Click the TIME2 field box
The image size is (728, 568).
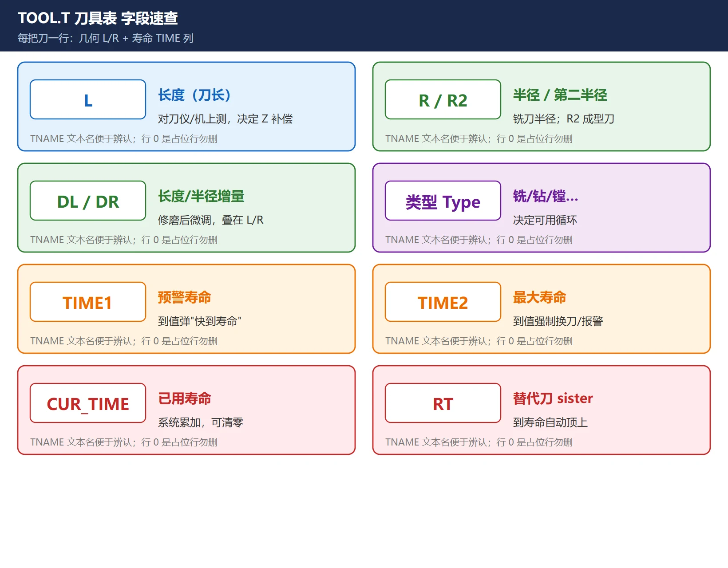click(443, 302)
